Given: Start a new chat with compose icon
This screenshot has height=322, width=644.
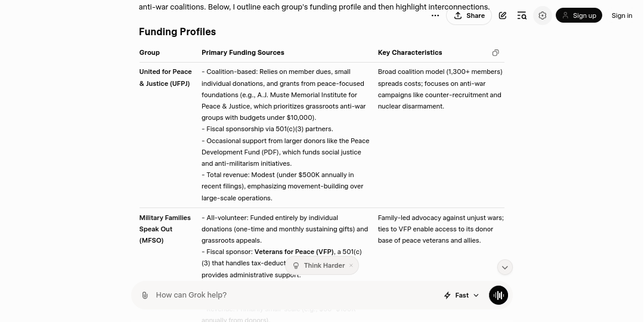Looking at the screenshot, I should [503, 16].
